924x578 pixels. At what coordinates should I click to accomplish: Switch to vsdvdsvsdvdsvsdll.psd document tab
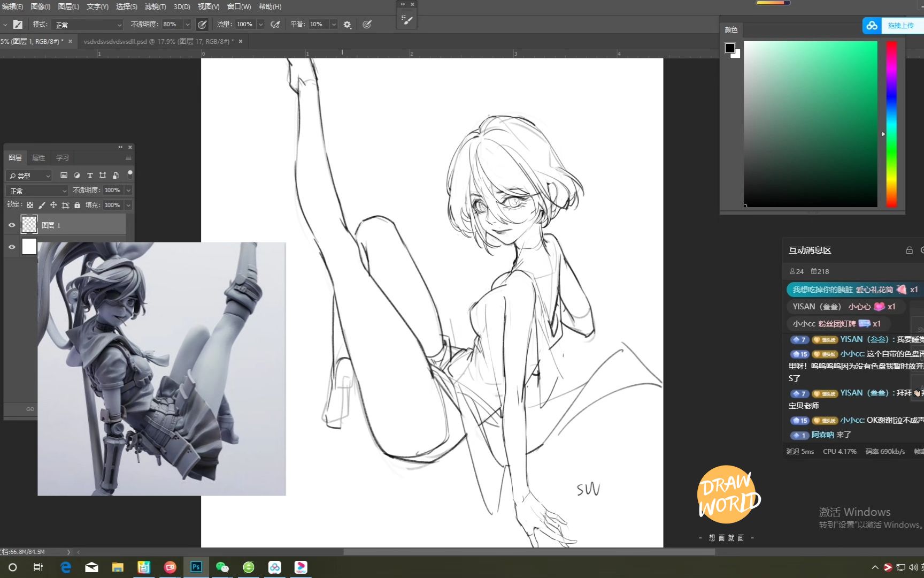click(x=158, y=41)
